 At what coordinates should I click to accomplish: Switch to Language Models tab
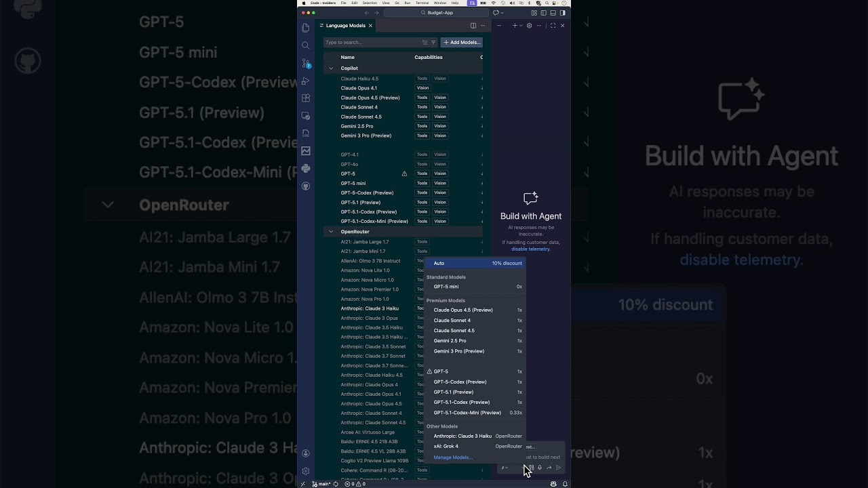(346, 26)
